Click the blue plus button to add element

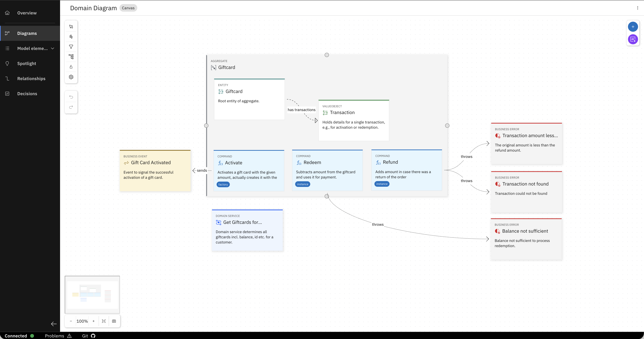coord(633,27)
